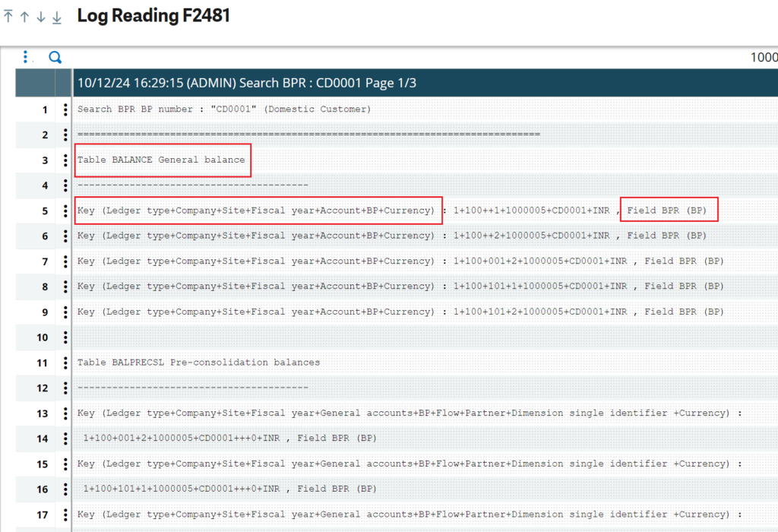778x532 pixels.
Task: Select row number 9 cell
Action: (x=44, y=312)
